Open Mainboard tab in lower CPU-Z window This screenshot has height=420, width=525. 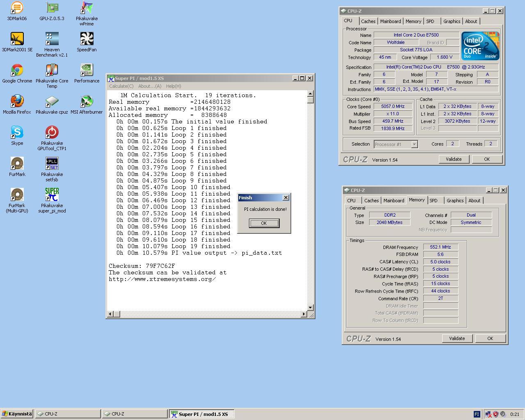(x=394, y=201)
